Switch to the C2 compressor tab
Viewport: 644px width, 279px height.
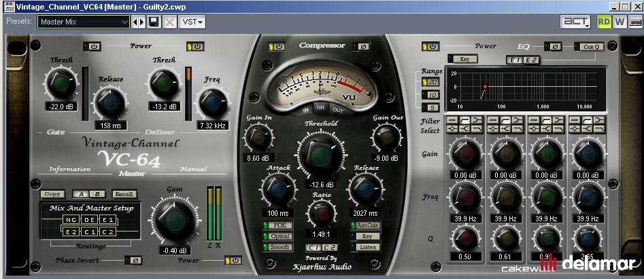(x=330, y=247)
